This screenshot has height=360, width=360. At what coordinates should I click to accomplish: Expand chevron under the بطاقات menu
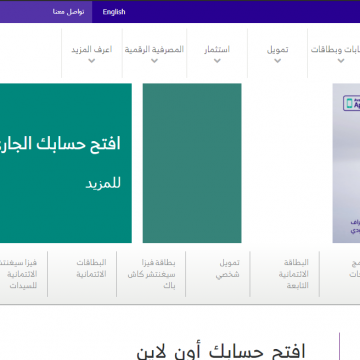(x=341, y=61)
